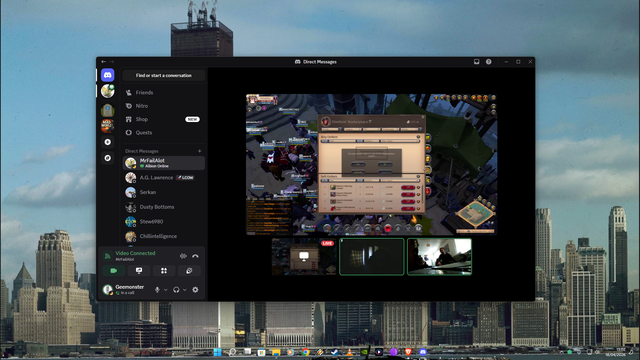Switch to Discord from the taskbar icon
The image size is (640, 360).
tap(423, 352)
